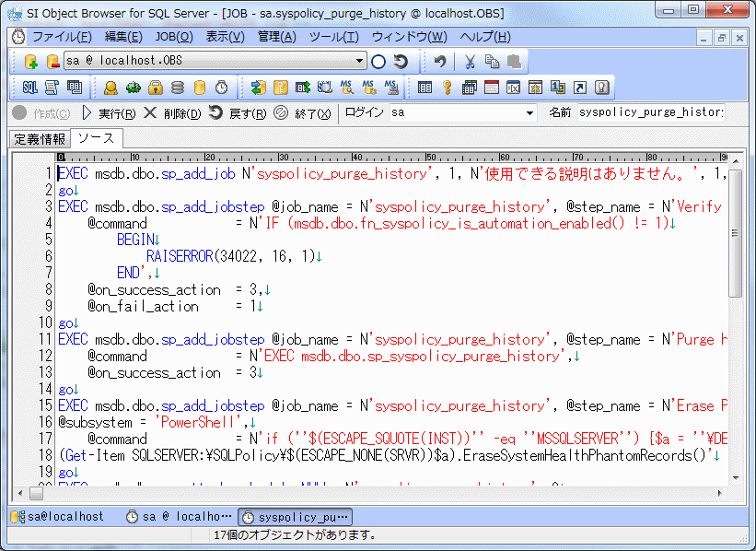Open the ツール(T) menu

(x=333, y=37)
